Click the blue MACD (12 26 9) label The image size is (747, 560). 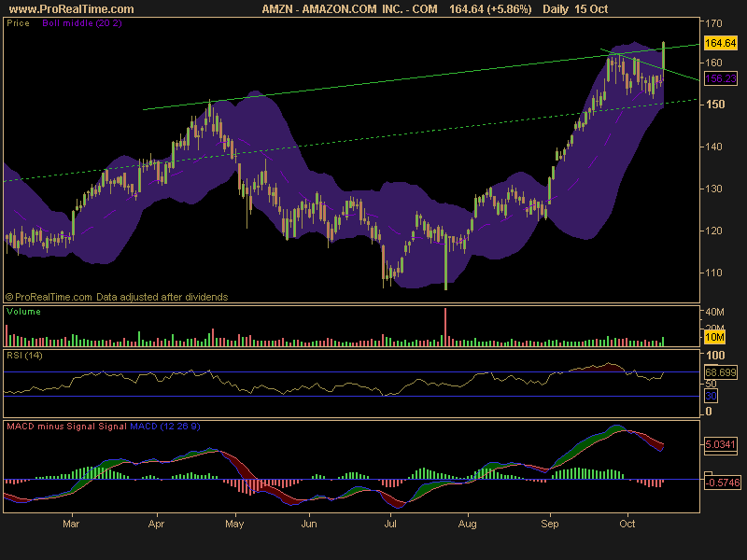click(165, 427)
